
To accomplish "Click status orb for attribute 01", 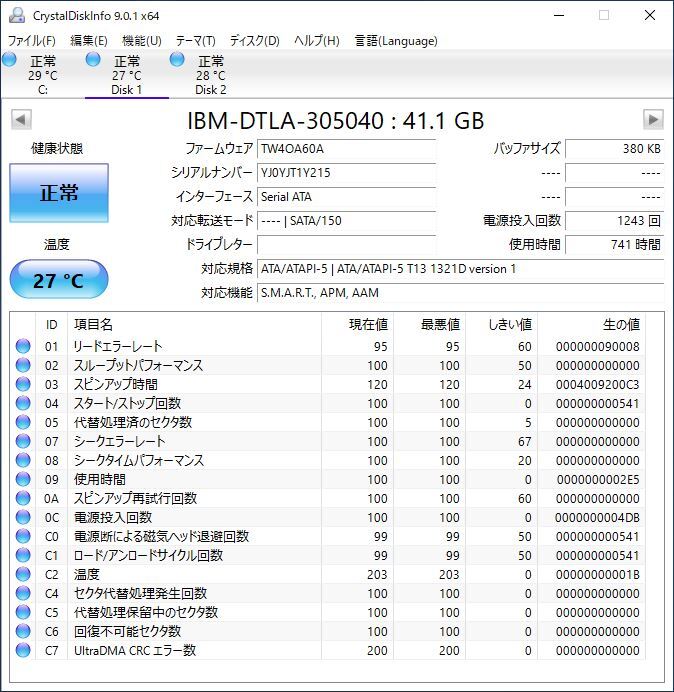I will (x=23, y=346).
